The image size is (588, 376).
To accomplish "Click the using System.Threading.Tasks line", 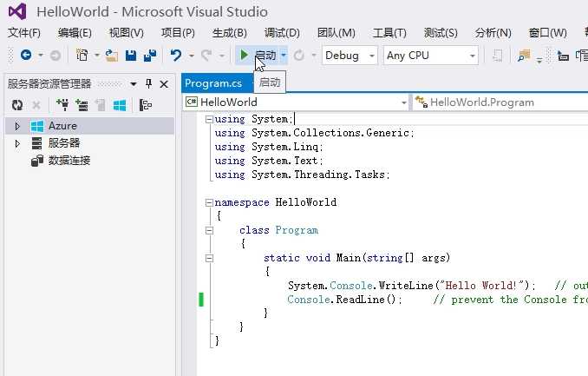I will [303, 175].
